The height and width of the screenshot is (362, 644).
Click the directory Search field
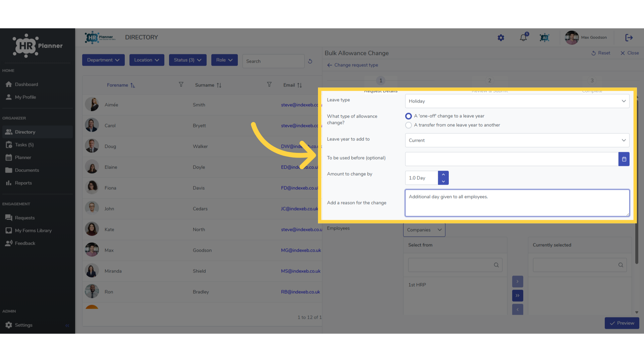click(273, 61)
